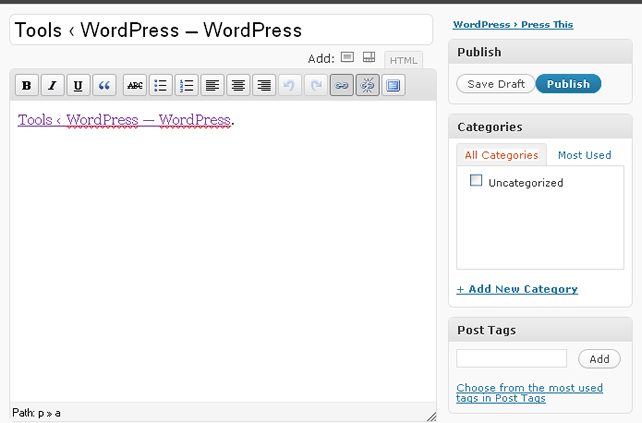Remove link with Unlink icon

(367, 86)
